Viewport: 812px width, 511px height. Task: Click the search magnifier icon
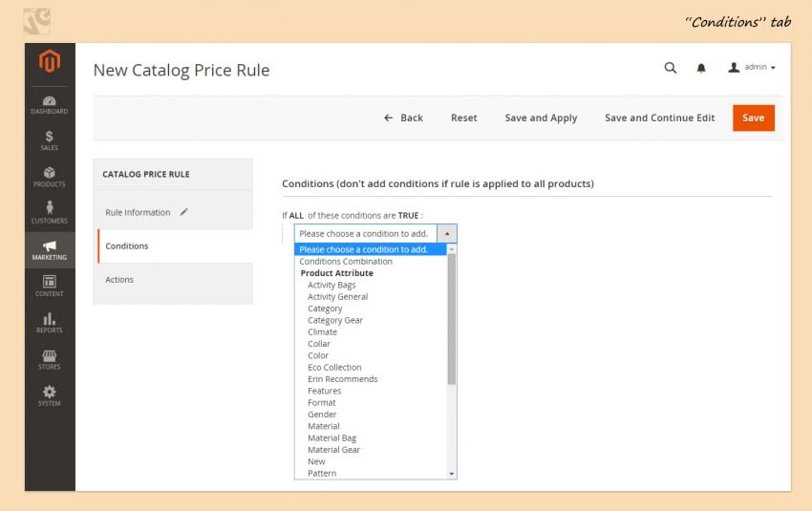[x=670, y=68]
